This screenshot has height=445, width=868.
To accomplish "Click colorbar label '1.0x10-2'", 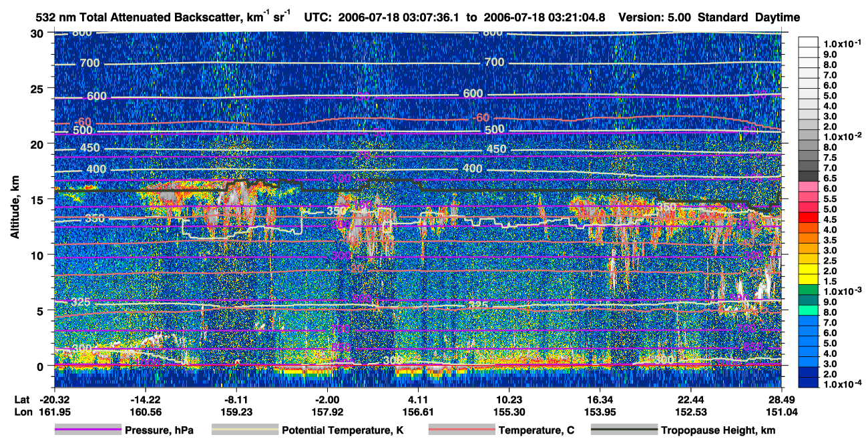I will (844, 135).
